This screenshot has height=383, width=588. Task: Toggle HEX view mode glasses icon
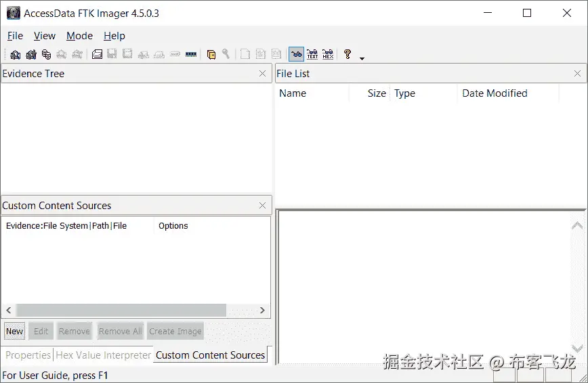point(328,54)
